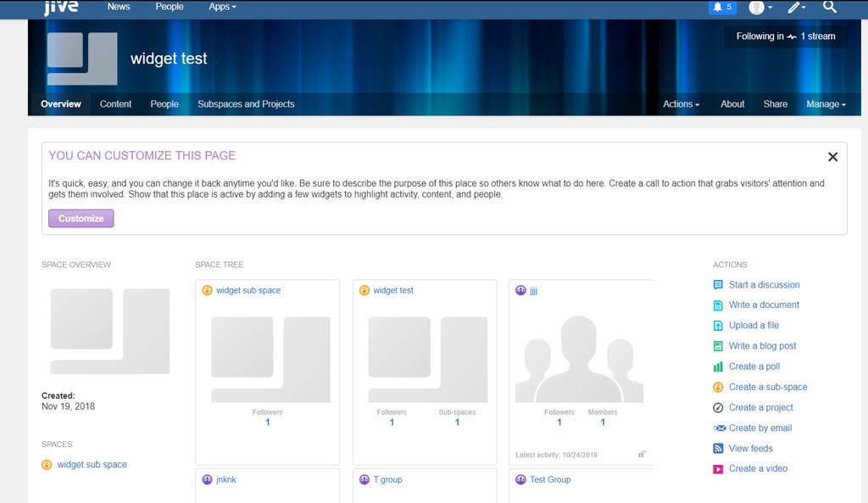This screenshot has height=503, width=868.
Task: Open Subspaces and Projects tab
Action: click(x=246, y=104)
